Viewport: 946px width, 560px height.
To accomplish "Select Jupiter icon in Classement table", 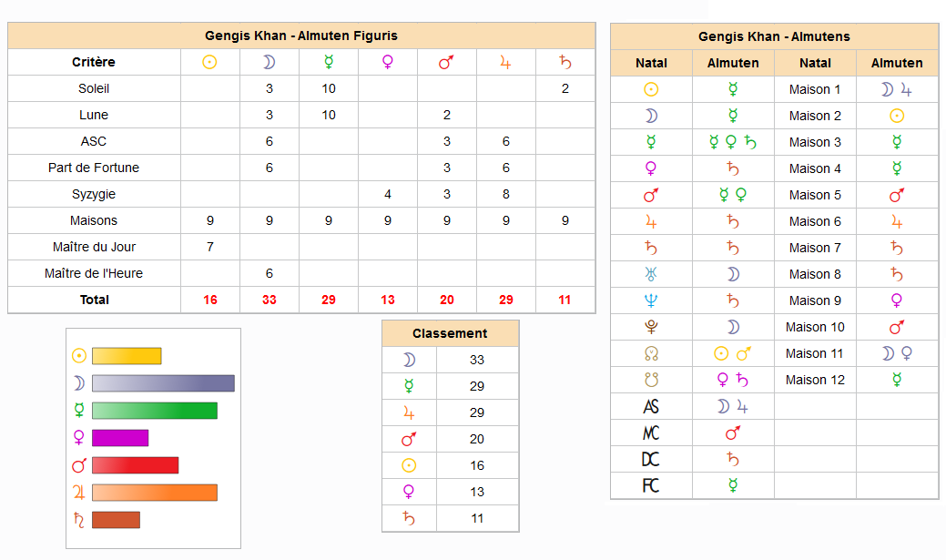I will coord(409,412).
